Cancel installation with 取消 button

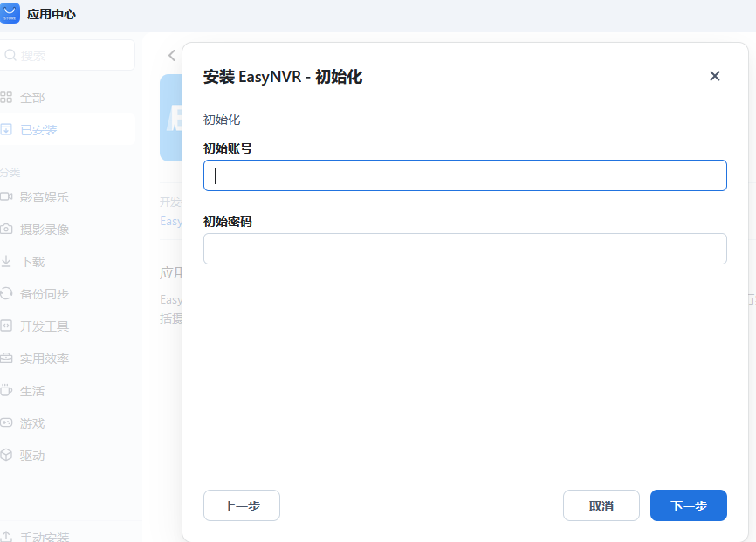pos(601,505)
